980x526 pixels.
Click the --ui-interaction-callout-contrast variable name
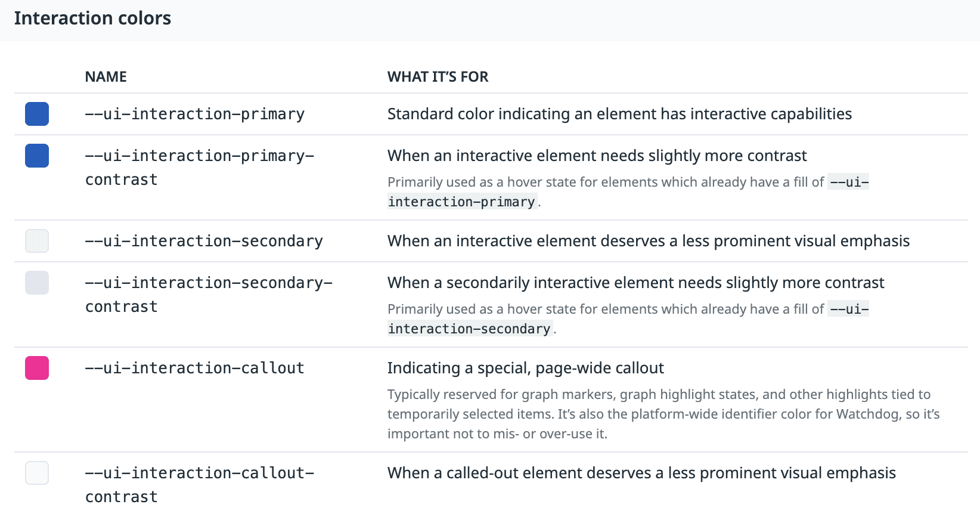[x=199, y=485]
